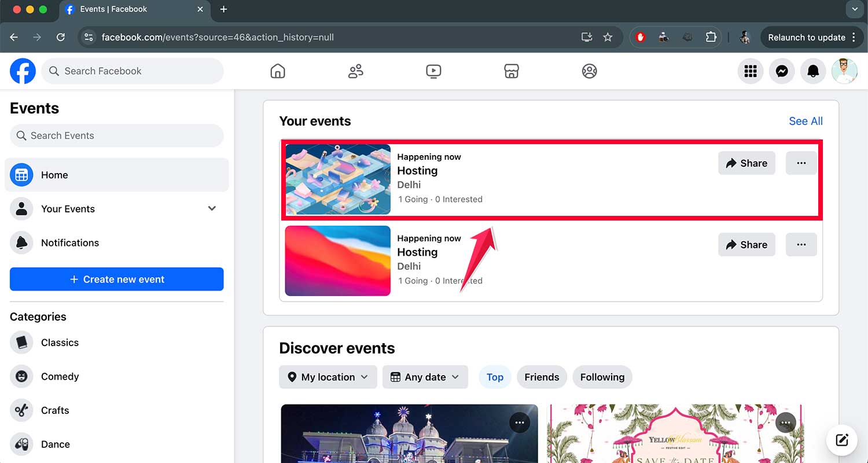Open See All for Your events
The image size is (868, 463).
[806, 121]
